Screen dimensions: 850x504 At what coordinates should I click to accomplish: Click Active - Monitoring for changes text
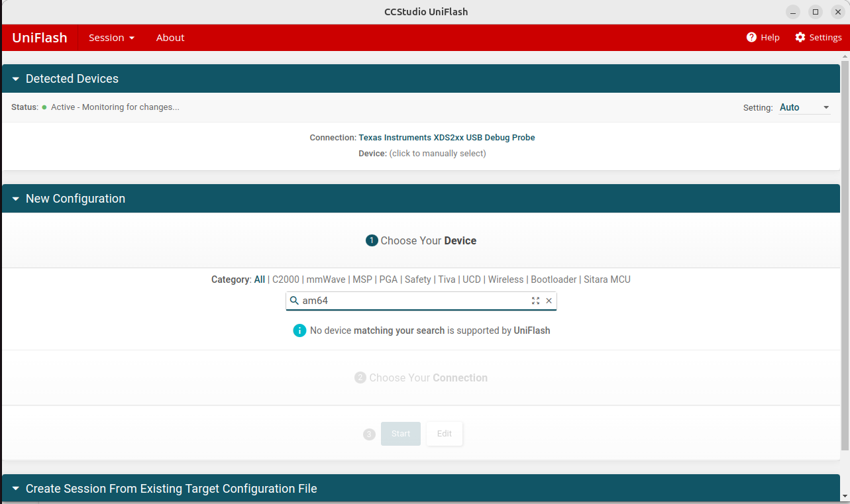pos(115,107)
